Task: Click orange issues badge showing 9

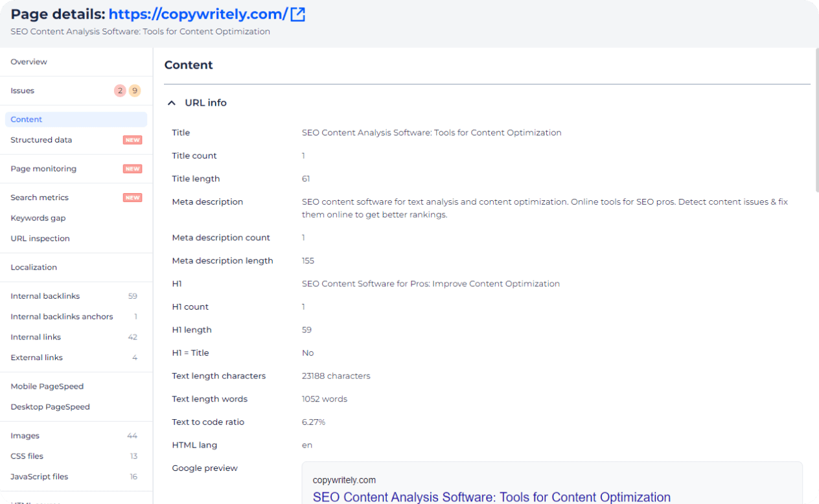Action: coord(135,91)
